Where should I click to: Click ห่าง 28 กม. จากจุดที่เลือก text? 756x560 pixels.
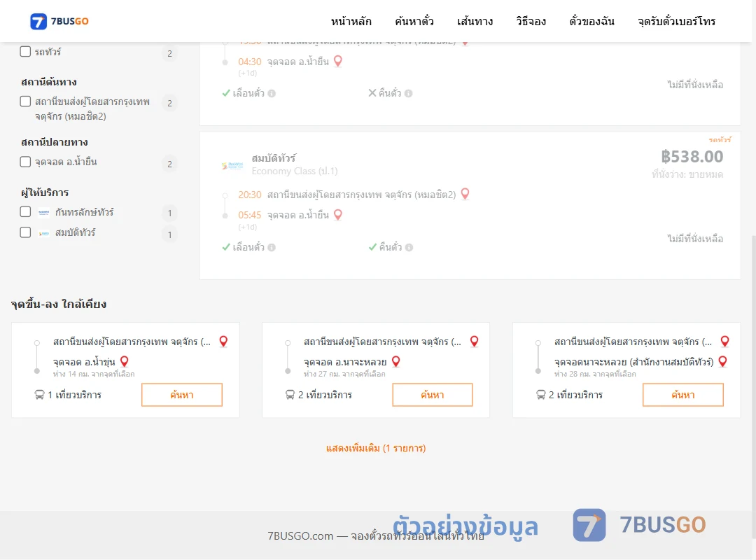click(595, 374)
